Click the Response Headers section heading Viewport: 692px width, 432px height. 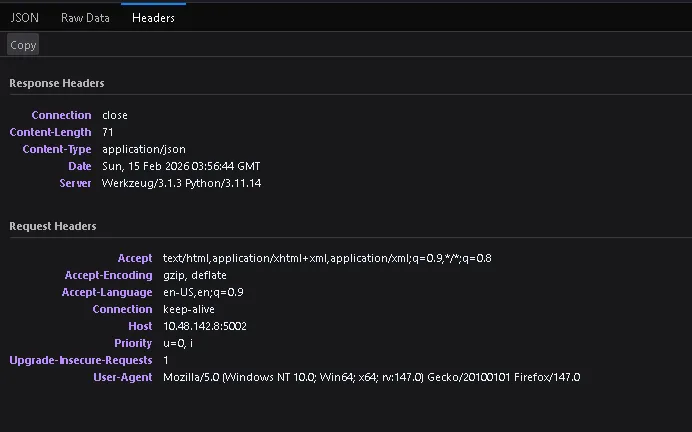(57, 83)
